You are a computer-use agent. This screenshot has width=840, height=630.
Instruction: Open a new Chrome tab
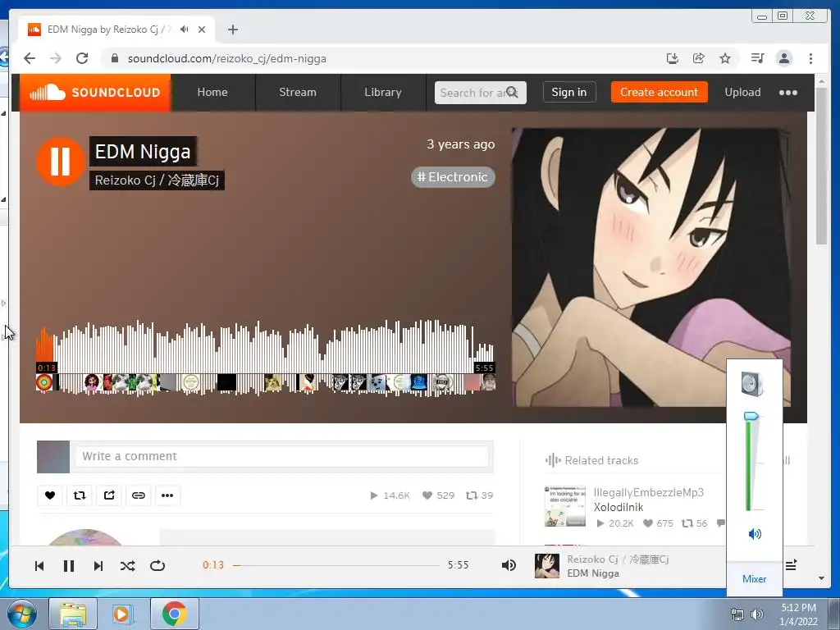point(232,30)
